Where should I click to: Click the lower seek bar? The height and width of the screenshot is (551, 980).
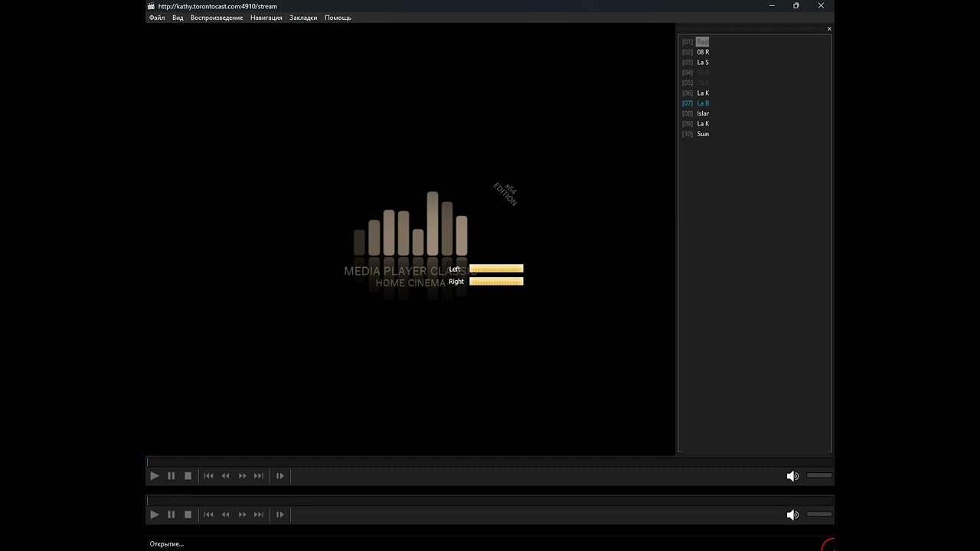[489, 500]
